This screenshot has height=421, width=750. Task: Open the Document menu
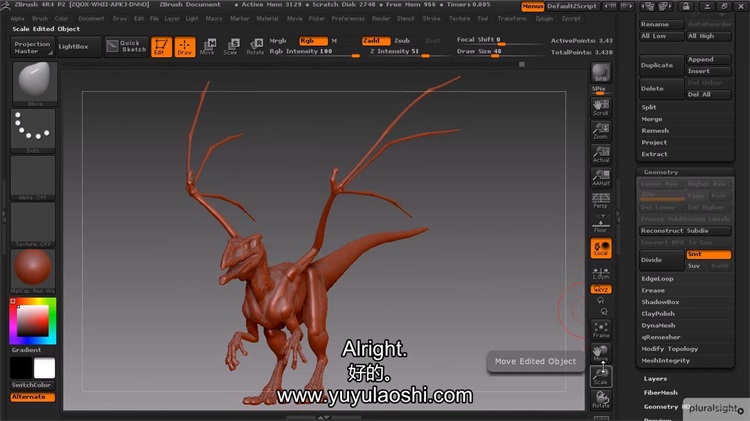click(x=91, y=19)
